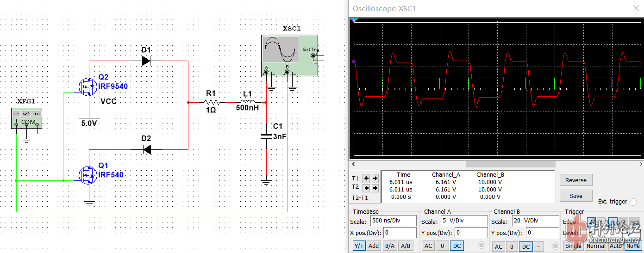Select the A/B timebase mode
This screenshot has height=253, width=644.
pyautogui.click(x=406, y=246)
